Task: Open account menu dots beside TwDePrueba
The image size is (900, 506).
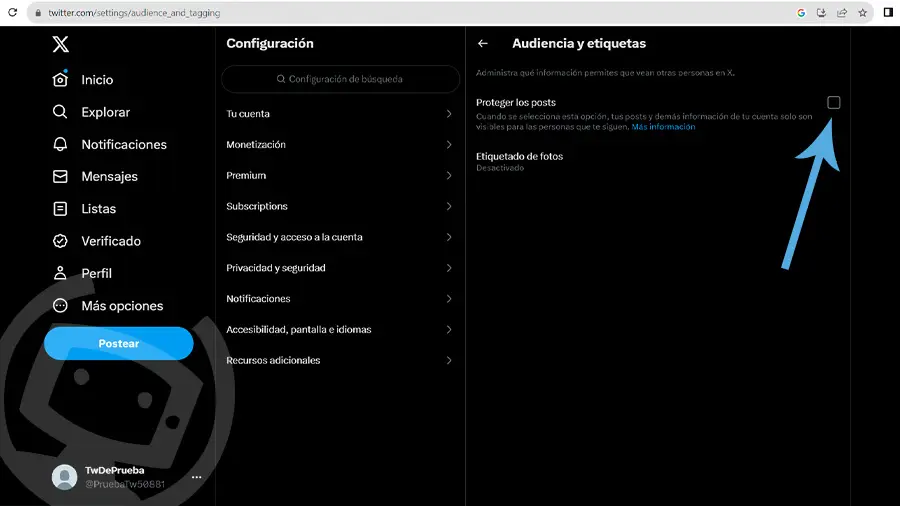Action: (196, 477)
